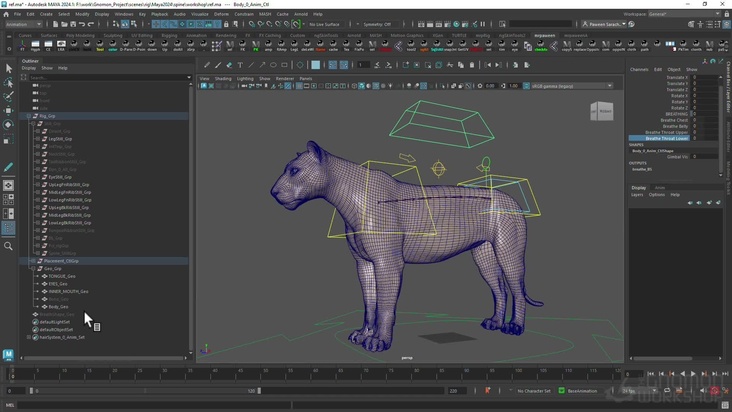
Task: Click the Breathe Throat Lower attribute
Action: tap(667, 137)
